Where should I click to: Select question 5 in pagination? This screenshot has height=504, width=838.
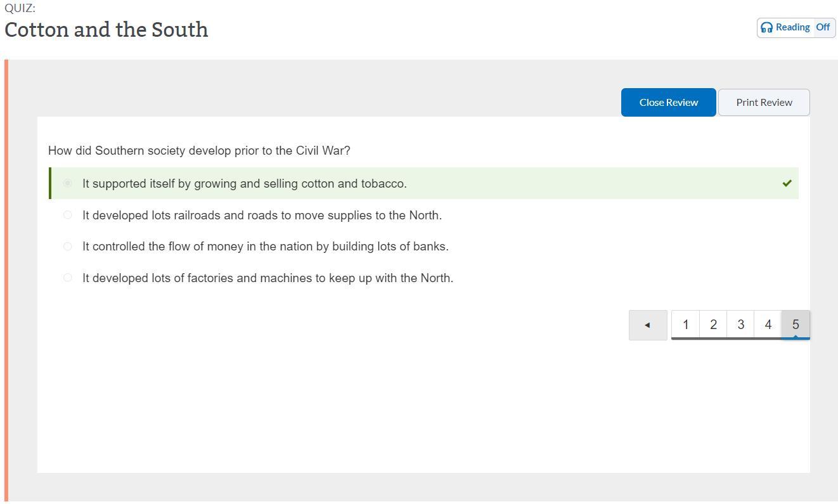pyautogui.click(x=796, y=325)
